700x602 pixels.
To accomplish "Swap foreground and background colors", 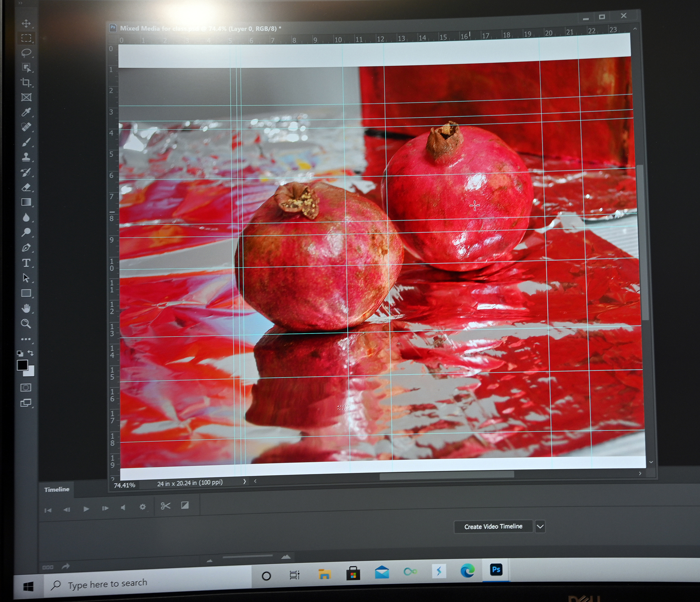I will point(31,353).
